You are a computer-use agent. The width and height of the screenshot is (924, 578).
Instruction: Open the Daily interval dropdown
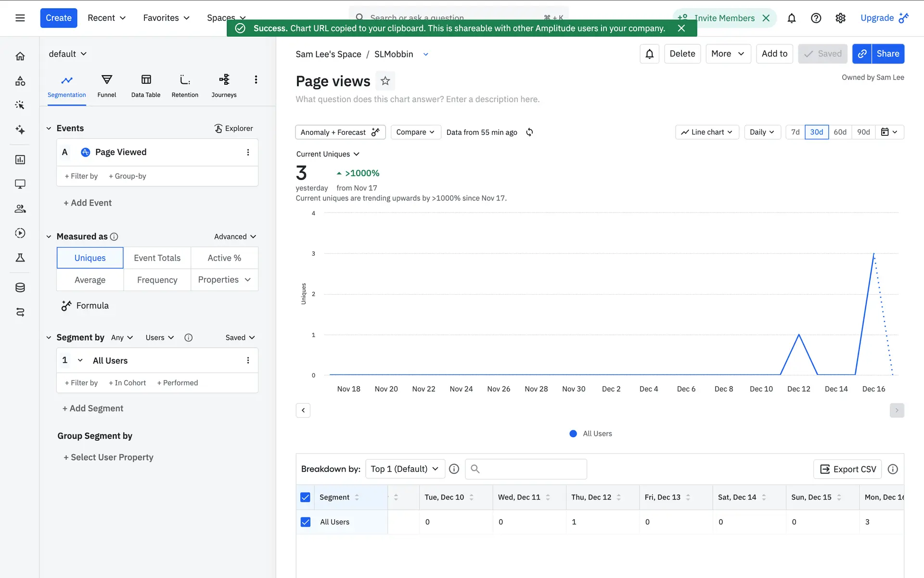click(762, 132)
